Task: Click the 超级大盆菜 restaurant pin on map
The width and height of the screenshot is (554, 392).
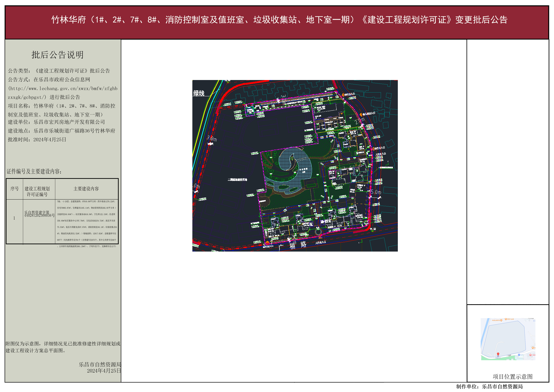Action: click(x=506, y=319)
